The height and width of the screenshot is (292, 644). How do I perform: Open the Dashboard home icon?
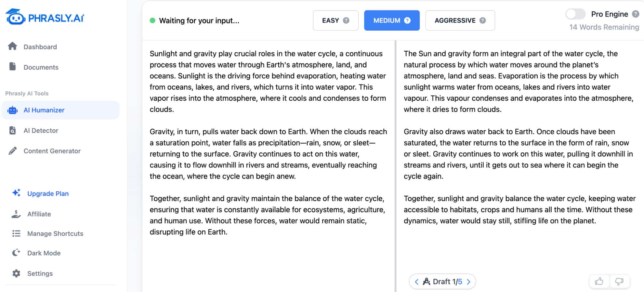click(x=13, y=46)
